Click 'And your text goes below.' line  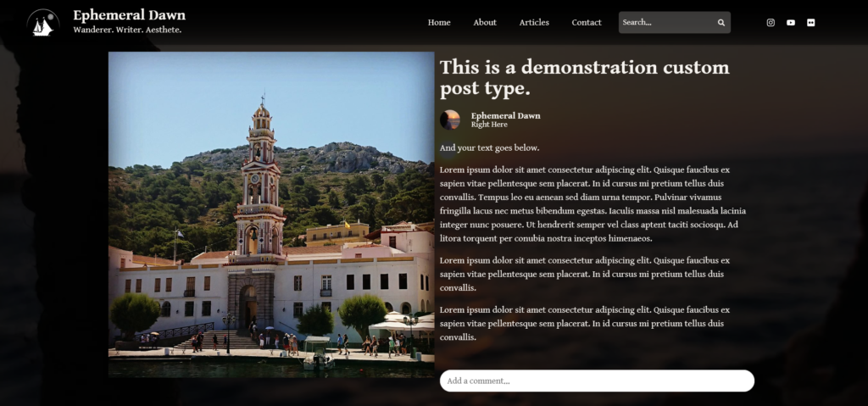point(489,147)
